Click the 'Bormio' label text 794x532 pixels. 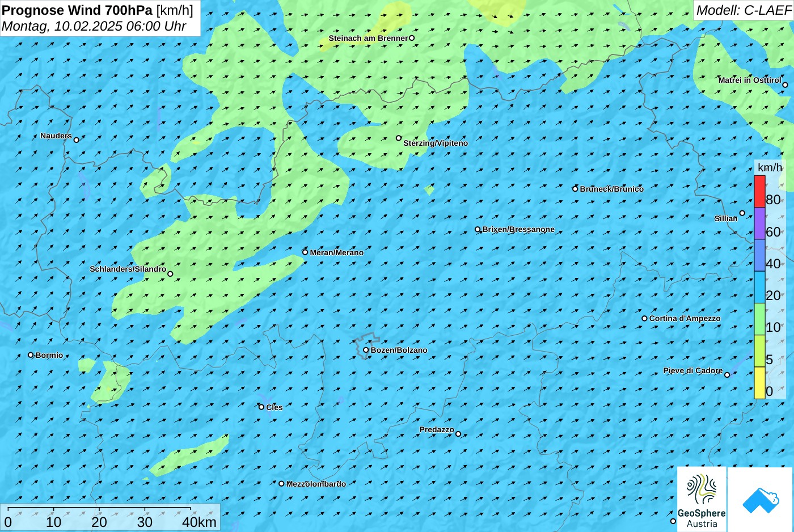49,355
